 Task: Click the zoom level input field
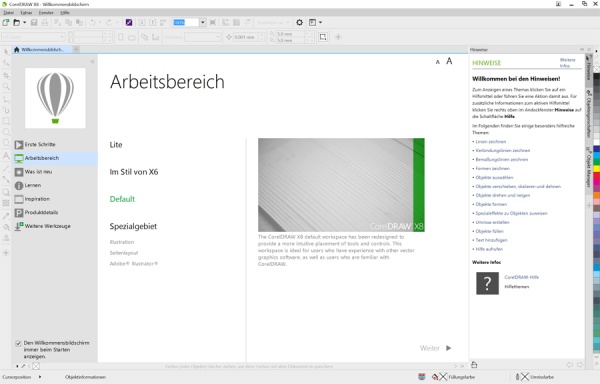[186, 23]
